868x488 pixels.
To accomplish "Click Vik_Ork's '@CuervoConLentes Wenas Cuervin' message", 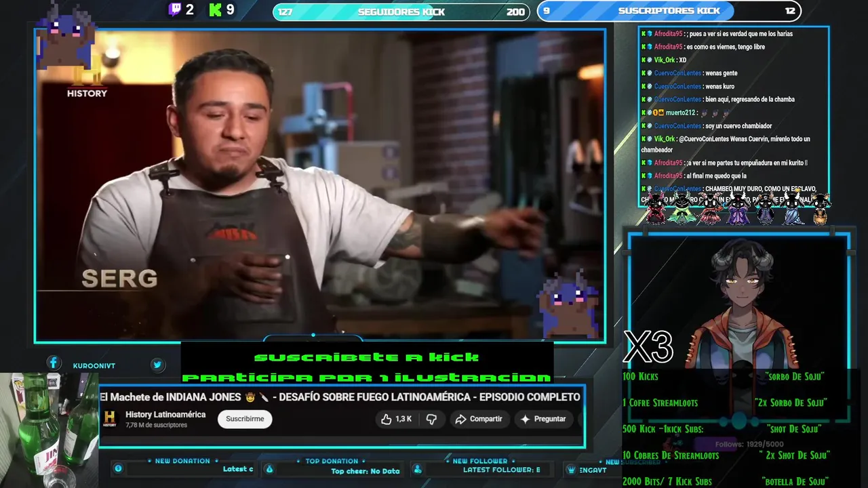I will point(726,144).
